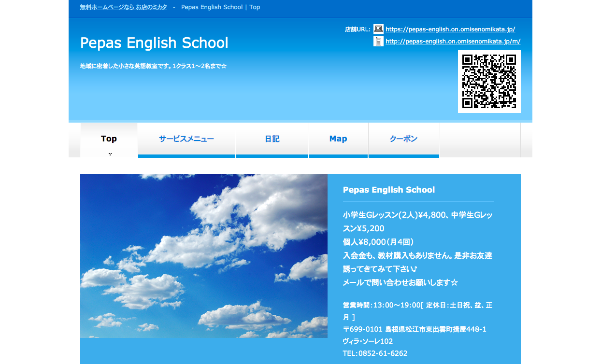
Task: Open the クーポン tab
Action: tap(404, 140)
